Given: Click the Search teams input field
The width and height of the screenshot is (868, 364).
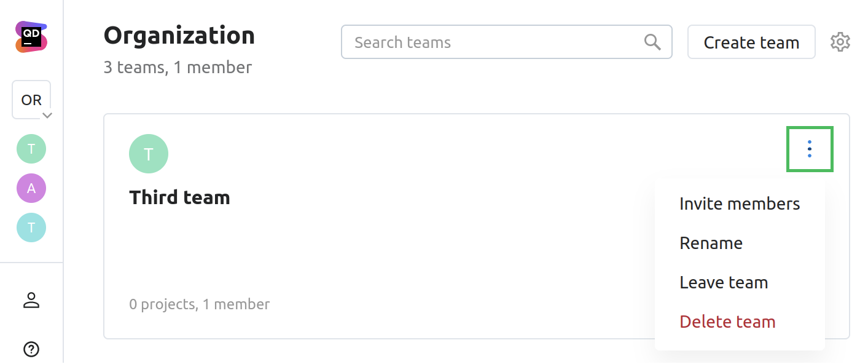Looking at the screenshot, I should pyautogui.click(x=491, y=42).
